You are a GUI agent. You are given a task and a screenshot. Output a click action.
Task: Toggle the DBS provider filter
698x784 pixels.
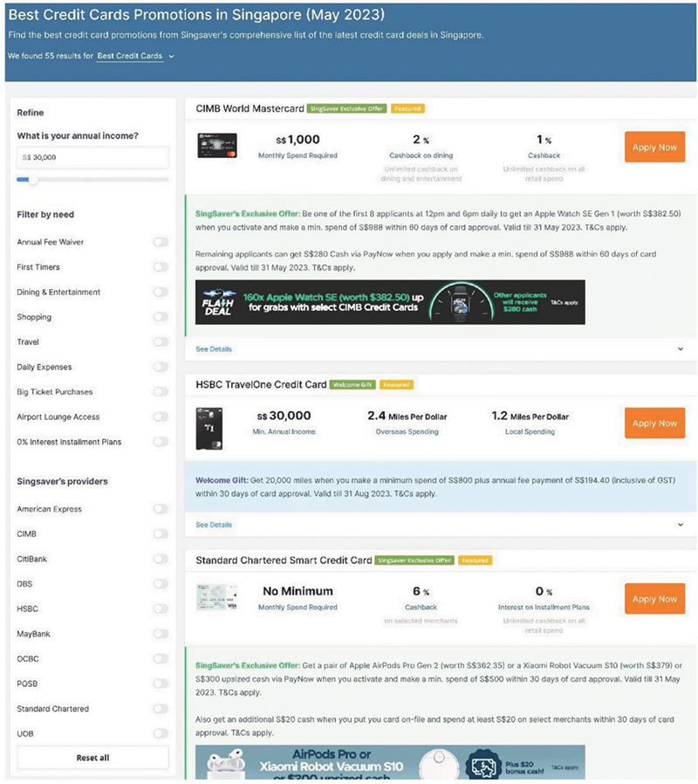click(160, 584)
